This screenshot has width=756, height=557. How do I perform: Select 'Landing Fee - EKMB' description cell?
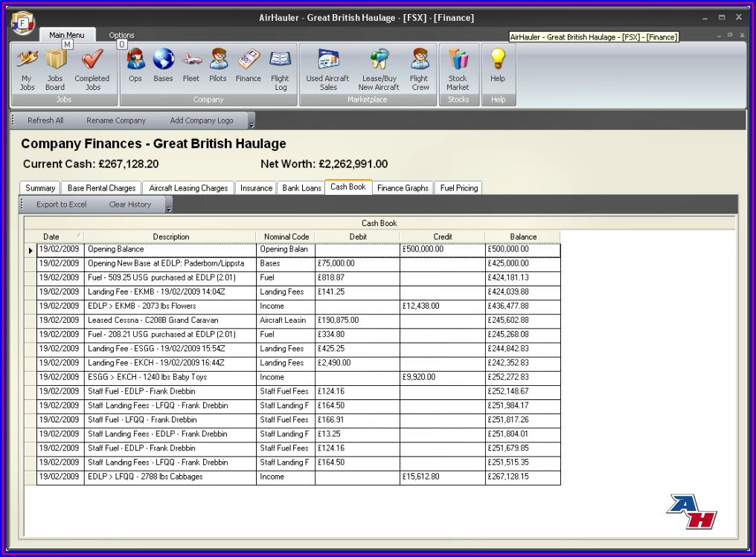pyautogui.click(x=170, y=292)
